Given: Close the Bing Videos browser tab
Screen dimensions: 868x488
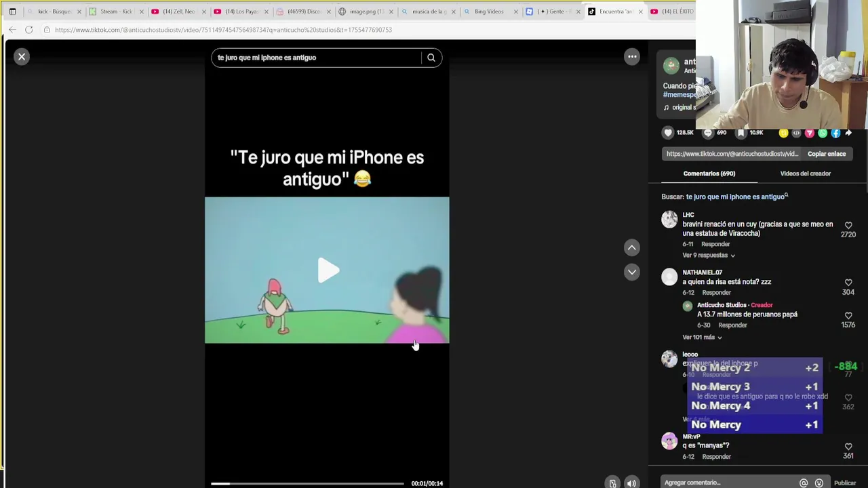Looking at the screenshot, I should 515,12.
